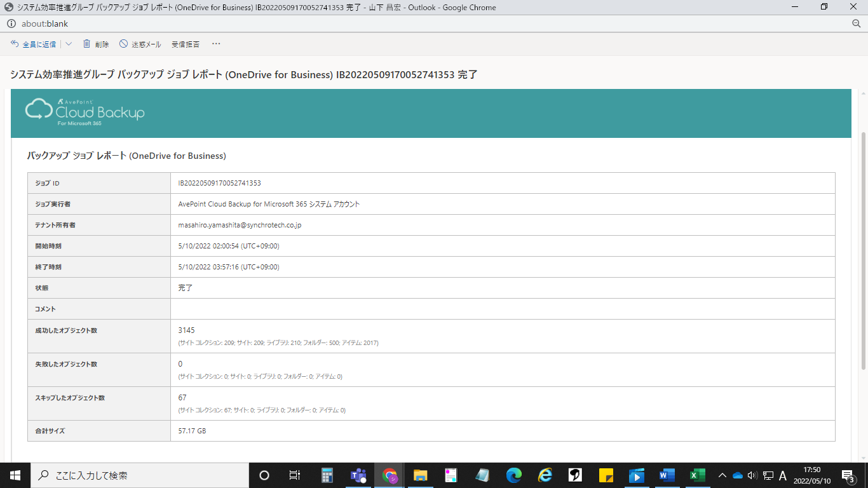This screenshot has height=488, width=868.
Task: Open Microsoft Excel from the taskbar
Action: 698,475
